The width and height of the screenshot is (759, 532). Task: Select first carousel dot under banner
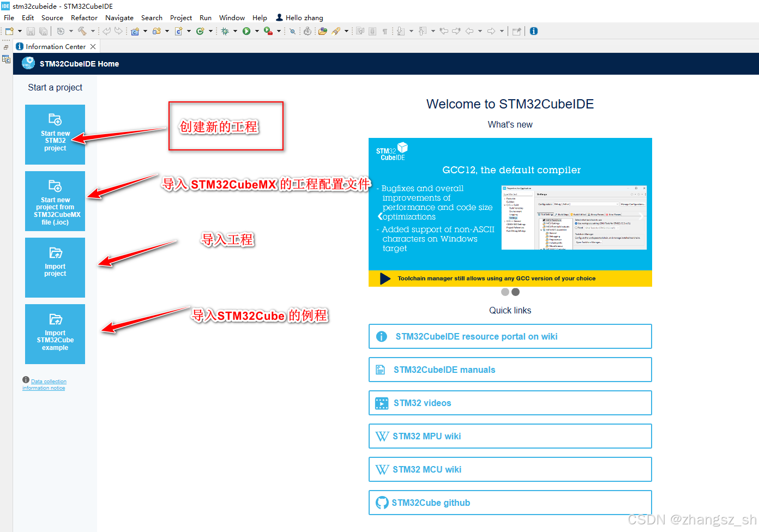click(505, 292)
